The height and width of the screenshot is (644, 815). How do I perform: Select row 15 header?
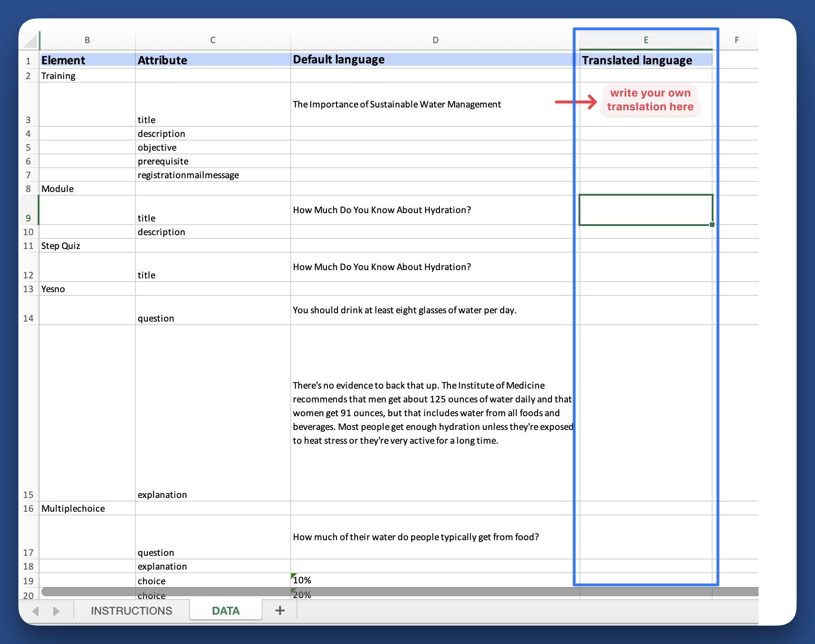pos(28,494)
